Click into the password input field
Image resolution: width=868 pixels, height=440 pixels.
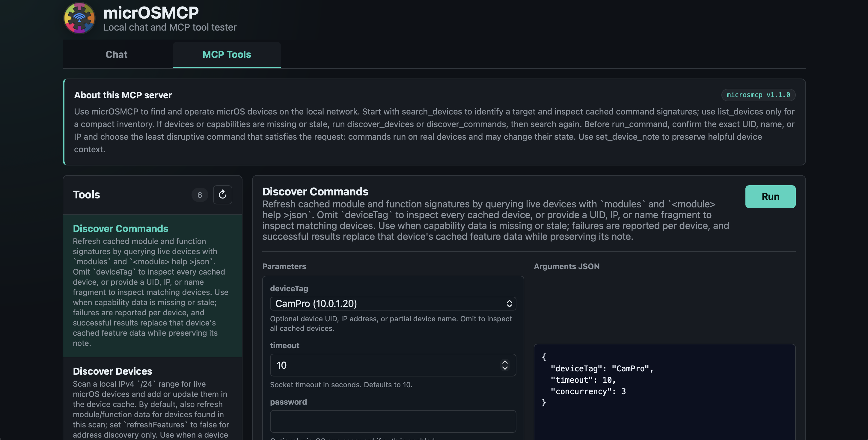tap(393, 421)
